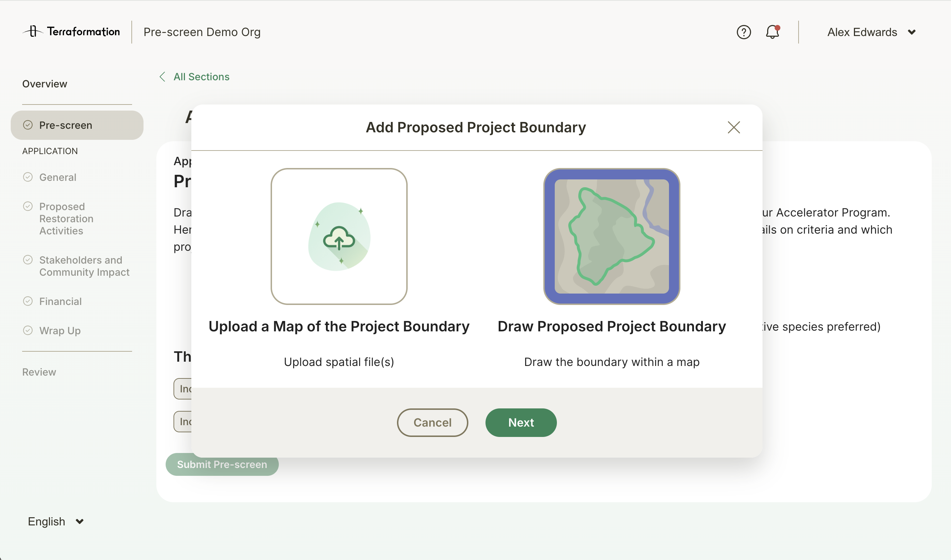Toggle the Wrap Up section check indicator
Image resolution: width=951 pixels, height=560 pixels.
(28, 331)
